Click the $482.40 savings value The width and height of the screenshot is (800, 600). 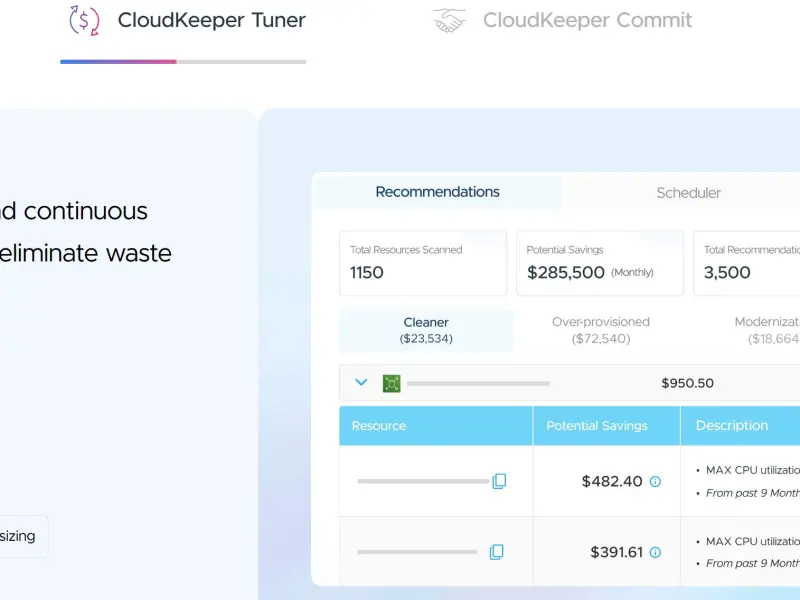[x=612, y=481]
